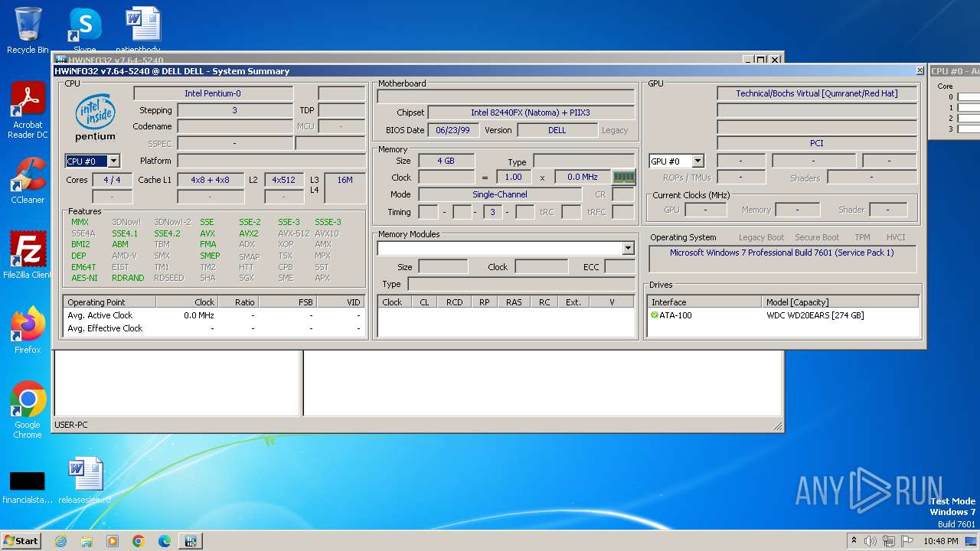Expand the Memory Modules dropdown list
This screenshot has width=980, height=551.
click(628, 248)
